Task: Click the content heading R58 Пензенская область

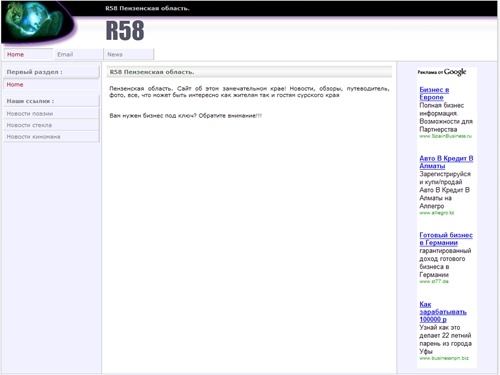Action: coord(152,72)
